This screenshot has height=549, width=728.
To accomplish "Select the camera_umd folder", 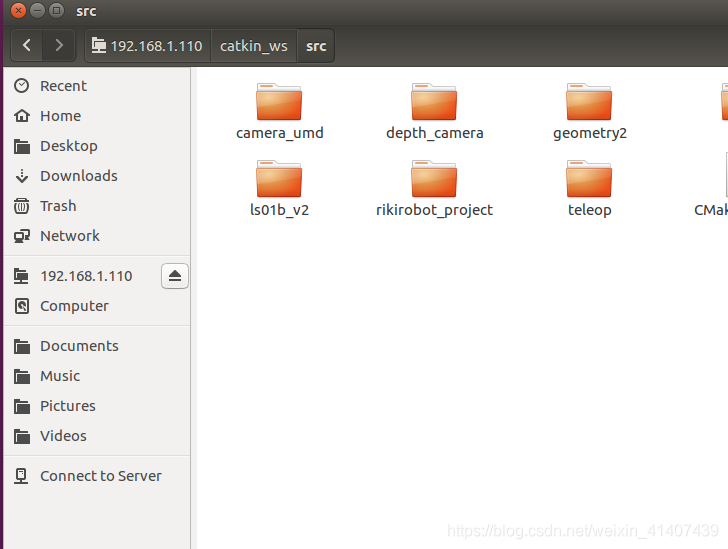I will [280, 111].
